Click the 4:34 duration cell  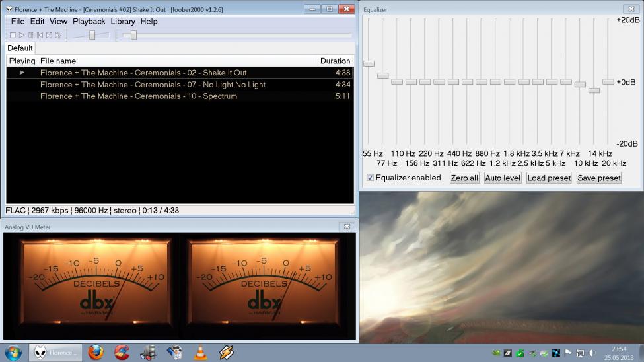(x=343, y=85)
